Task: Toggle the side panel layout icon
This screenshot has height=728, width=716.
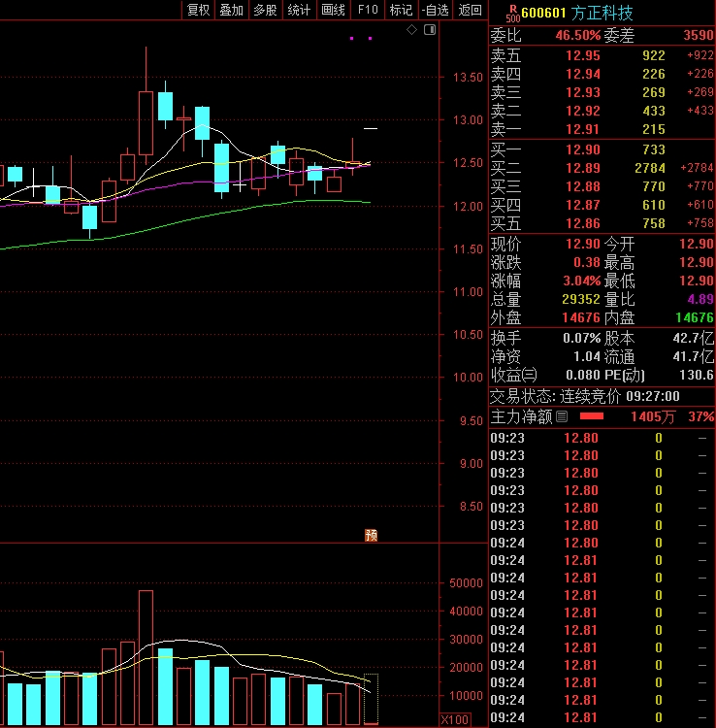Action: 430,30
